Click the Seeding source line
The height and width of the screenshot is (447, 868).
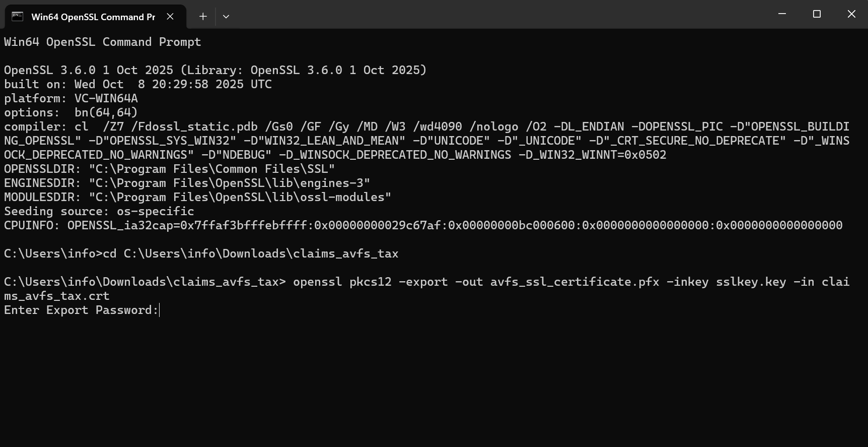coord(99,212)
